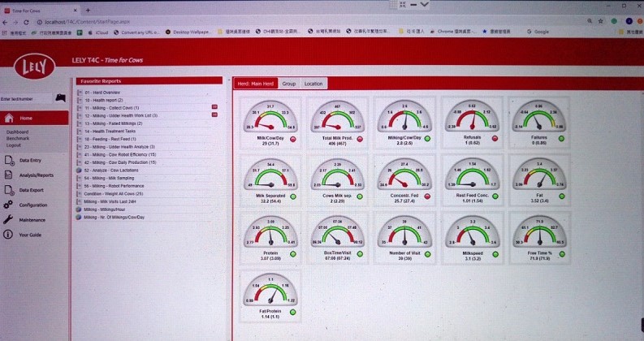
Task: Select the Herd: Main Herd tab
Action: [256, 84]
